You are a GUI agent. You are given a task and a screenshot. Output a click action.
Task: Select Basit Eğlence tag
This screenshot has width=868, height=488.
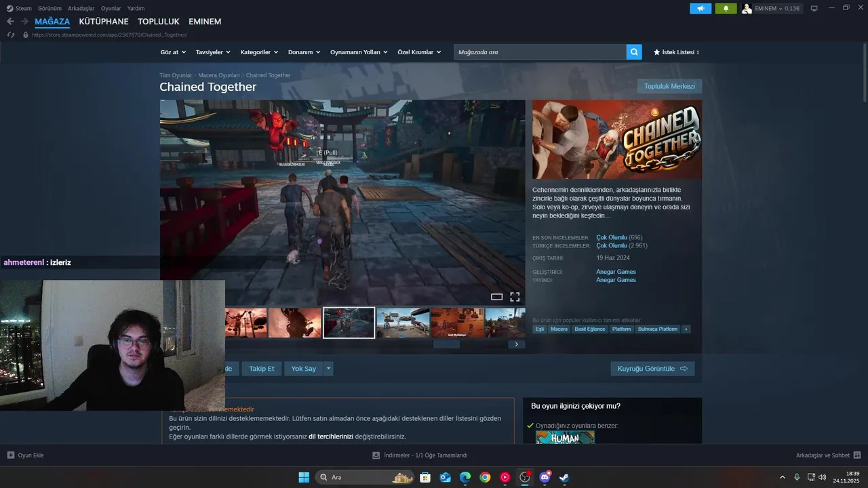point(589,329)
